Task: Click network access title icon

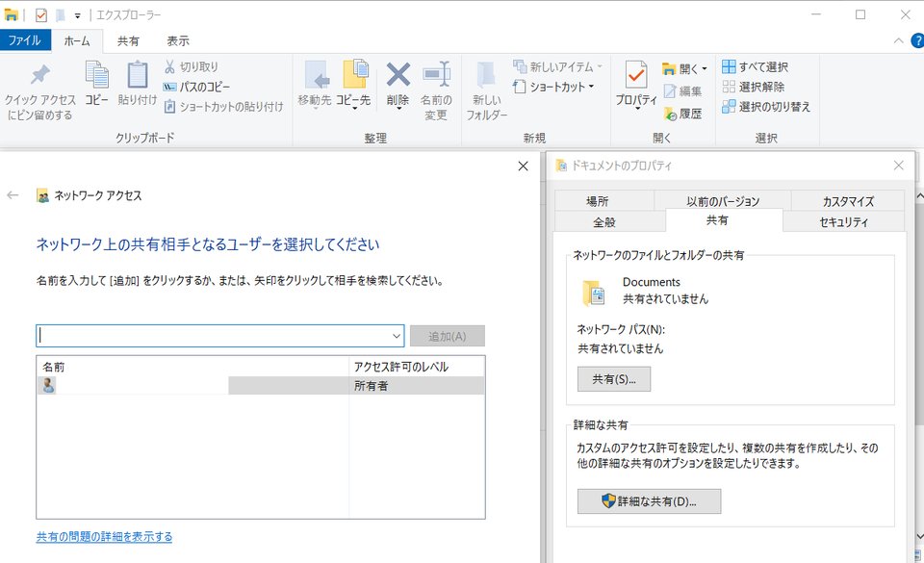Action: 42,195
